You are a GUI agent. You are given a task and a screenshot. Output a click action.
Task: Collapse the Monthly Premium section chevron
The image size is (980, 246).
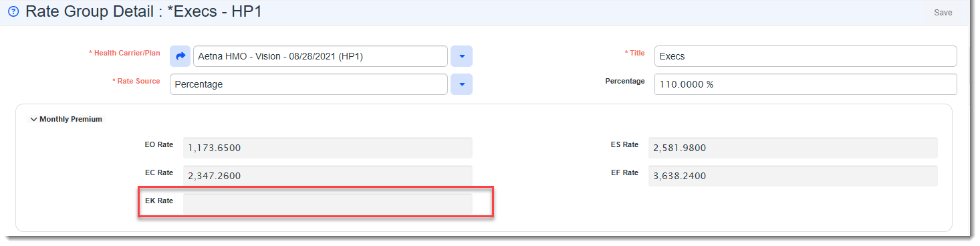33,120
